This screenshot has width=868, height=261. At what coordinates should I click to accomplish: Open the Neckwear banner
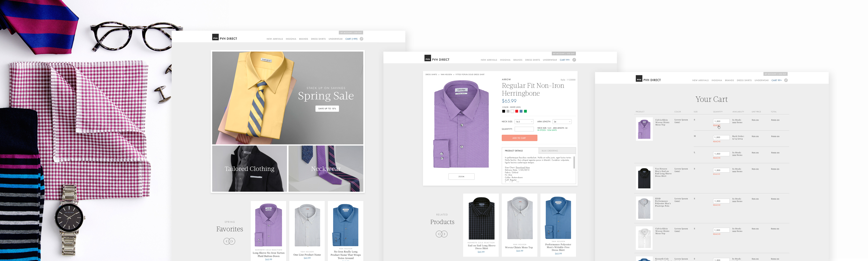coord(326,169)
